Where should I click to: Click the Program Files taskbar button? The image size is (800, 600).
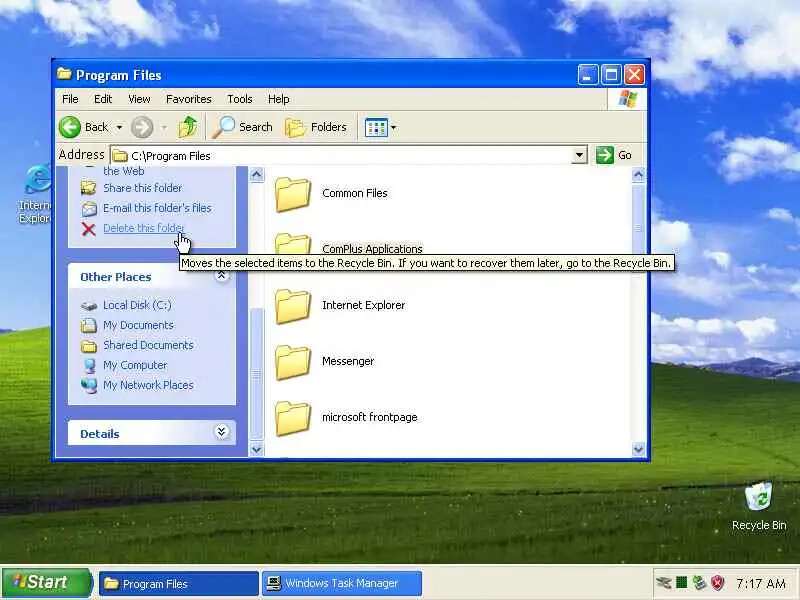pyautogui.click(x=179, y=584)
